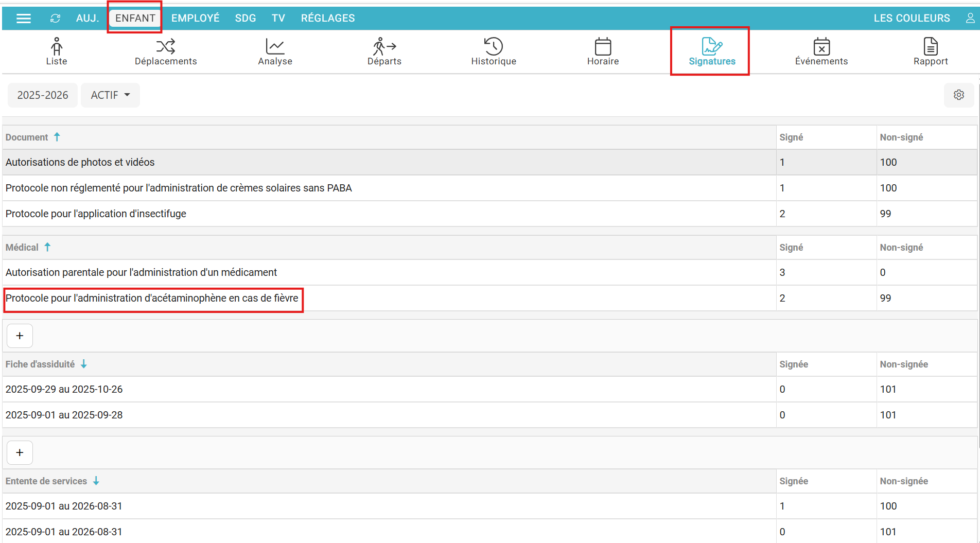The height and width of the screenshot is (543, 980).
Task: Click the user profile icon
Action: tap(970, 19)
